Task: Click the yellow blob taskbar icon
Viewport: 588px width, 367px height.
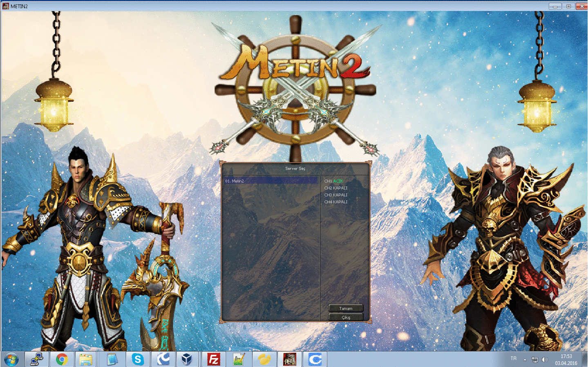Action: [264, 360]
